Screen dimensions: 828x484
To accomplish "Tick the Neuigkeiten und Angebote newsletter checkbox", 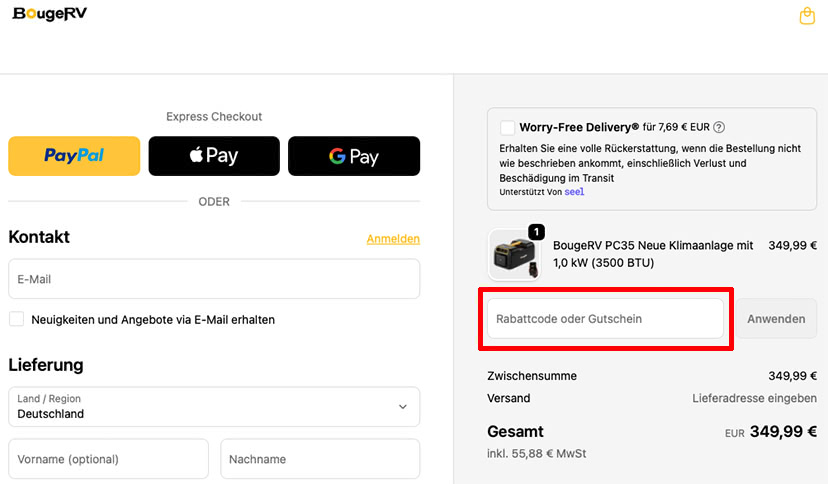I will click(x=16, y=319).
